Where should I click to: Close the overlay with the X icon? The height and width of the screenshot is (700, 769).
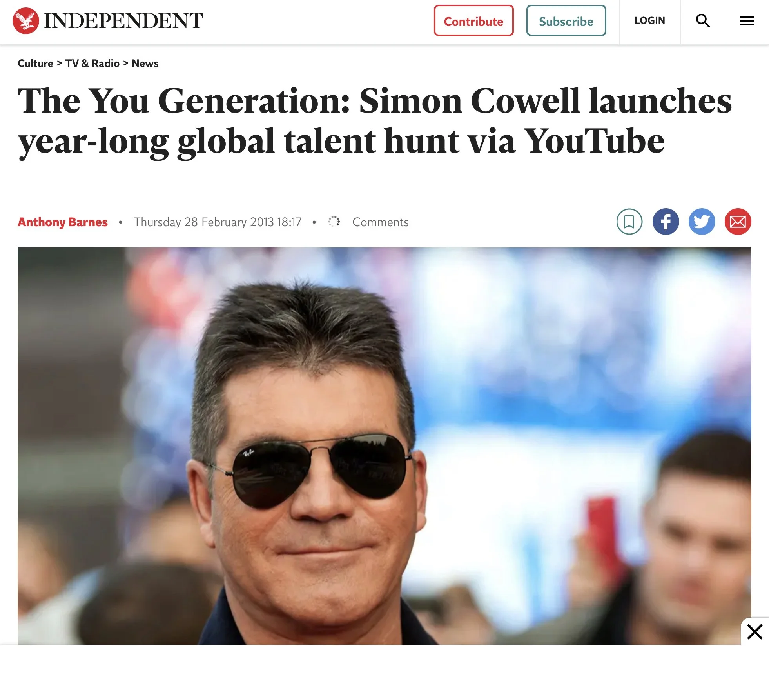pyautogui.click(x=754, y=632)
